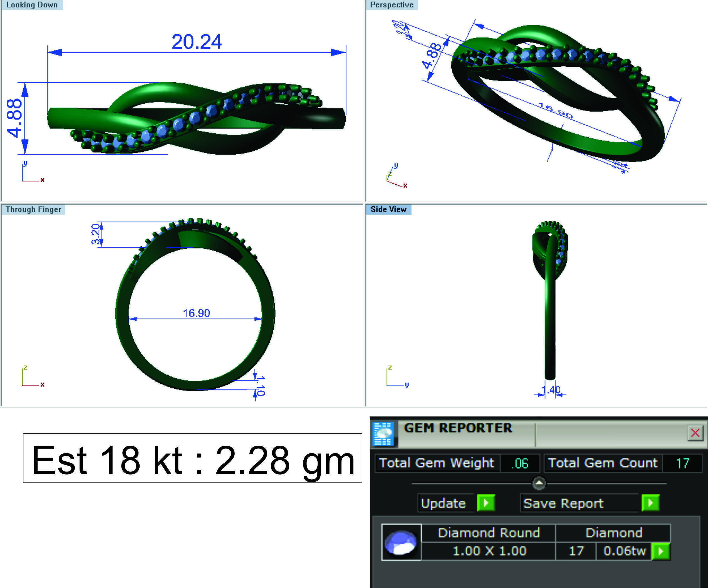
Task: Click the axis indicator in Perspective view
Action: coord(397,175)
